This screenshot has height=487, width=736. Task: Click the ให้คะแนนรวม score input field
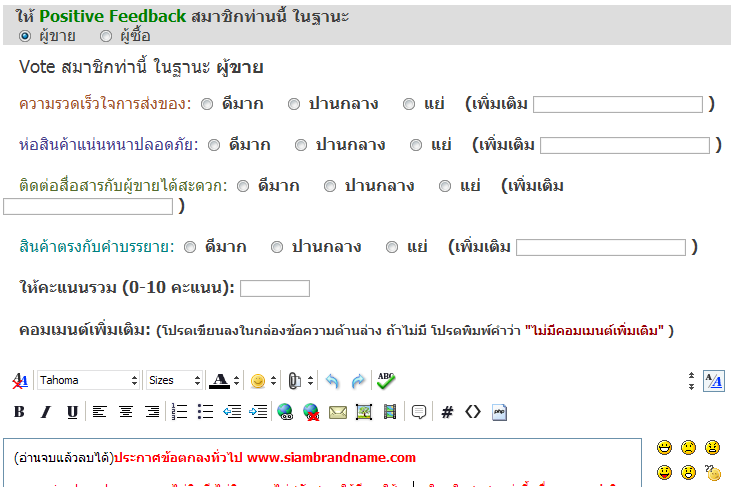[x=275, y=288]
